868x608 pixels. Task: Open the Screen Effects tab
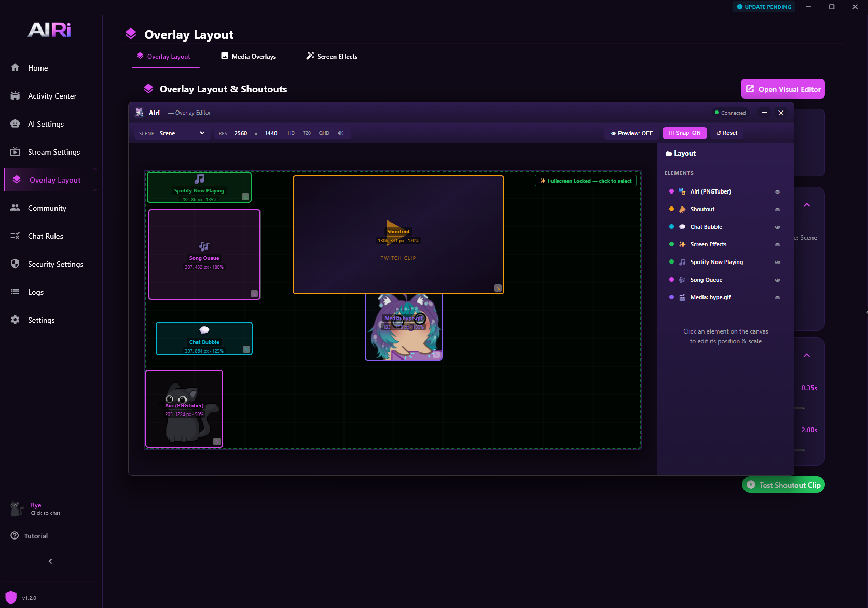331,56
